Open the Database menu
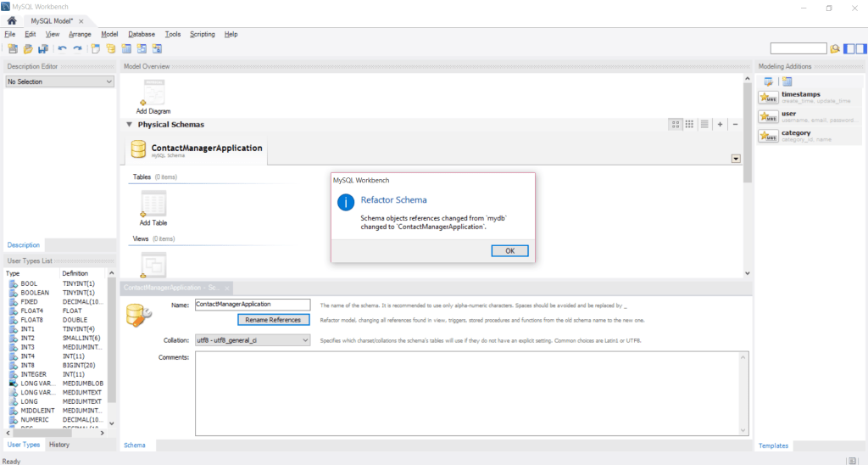This screenshot has height=465, width=868. point(142,34)
